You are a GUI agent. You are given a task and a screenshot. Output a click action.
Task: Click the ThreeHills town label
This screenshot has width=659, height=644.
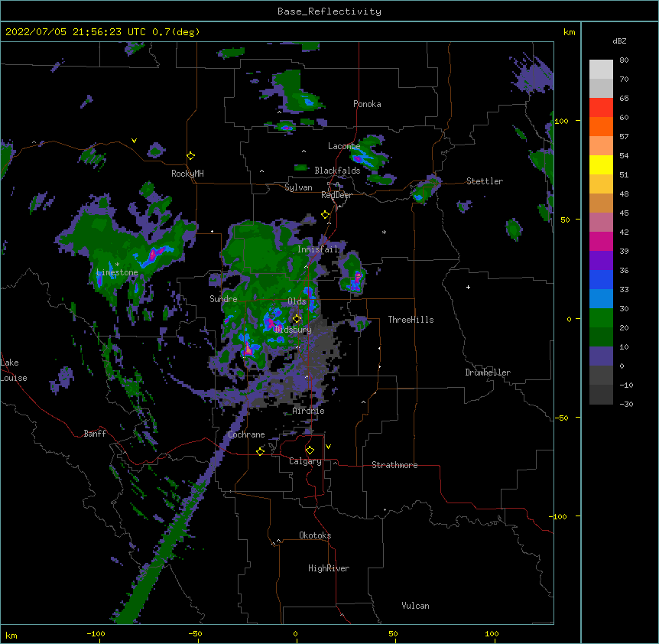[411, 320]
